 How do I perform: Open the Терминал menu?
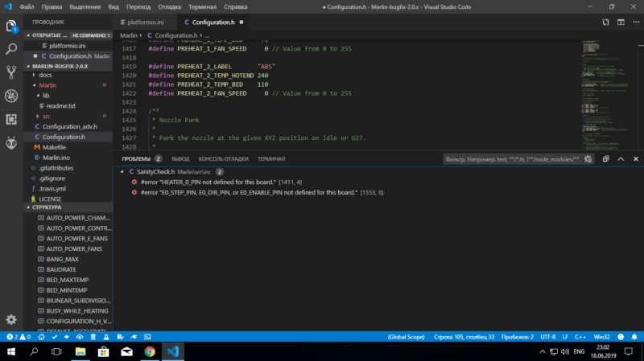point(203,7)
